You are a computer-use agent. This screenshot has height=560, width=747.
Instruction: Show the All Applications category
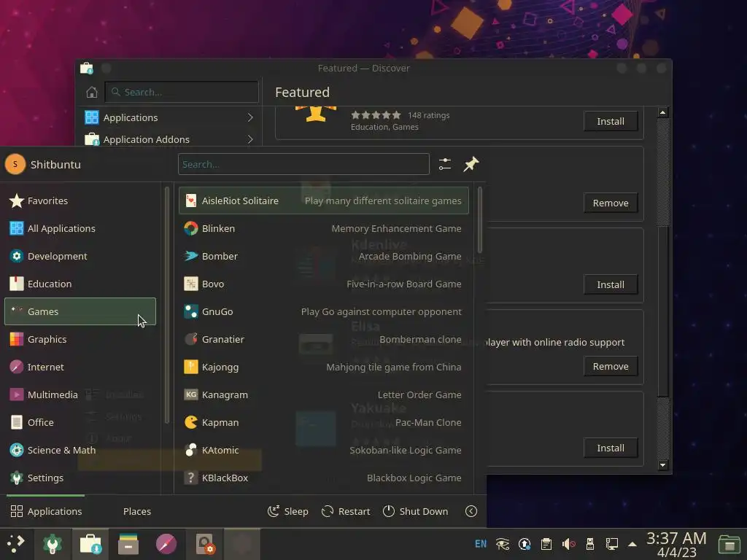pyautogui.click(x=80, y=228)
